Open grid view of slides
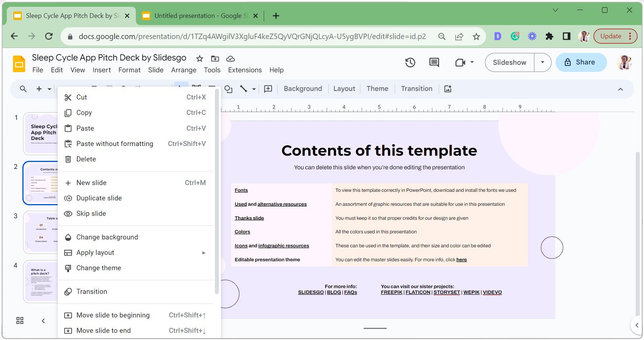The image size is (644, 340). coord(20,320)
